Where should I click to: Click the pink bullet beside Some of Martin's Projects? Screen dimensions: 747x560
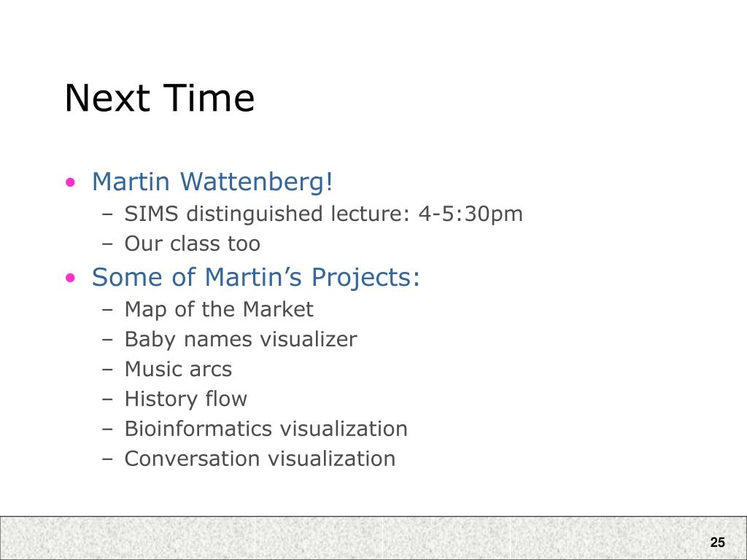coord(71,278)
